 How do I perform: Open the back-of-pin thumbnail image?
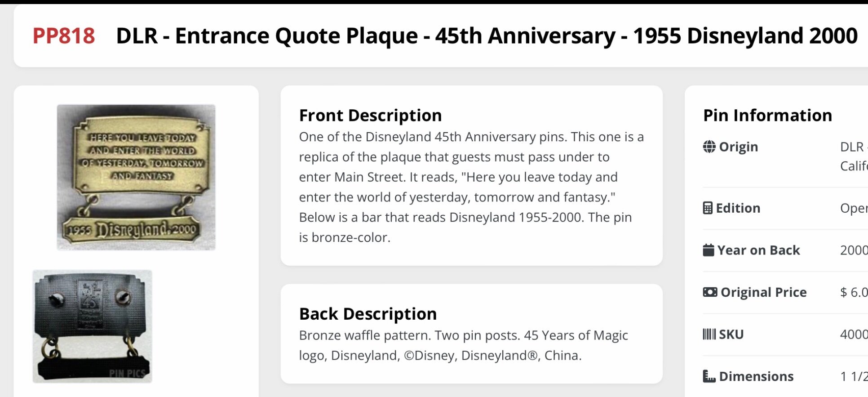[x=92, y=326]
